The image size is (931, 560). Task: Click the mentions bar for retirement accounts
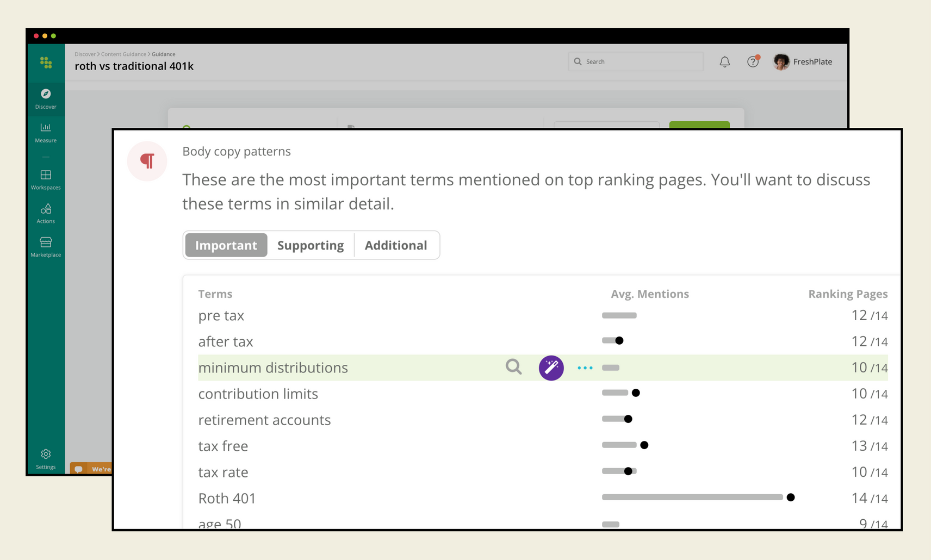[615, 419]
